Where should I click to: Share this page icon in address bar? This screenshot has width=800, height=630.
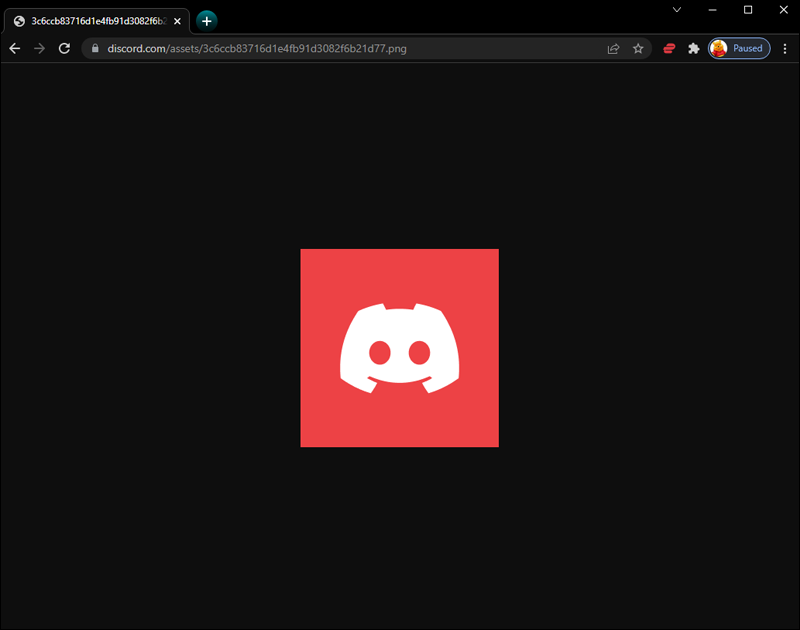(613, 48)
